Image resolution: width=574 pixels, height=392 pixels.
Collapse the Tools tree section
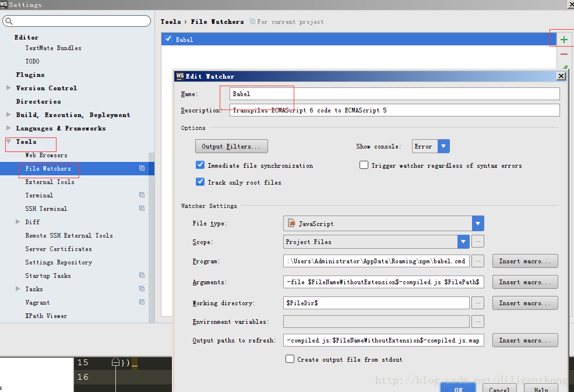pos(9,142)
